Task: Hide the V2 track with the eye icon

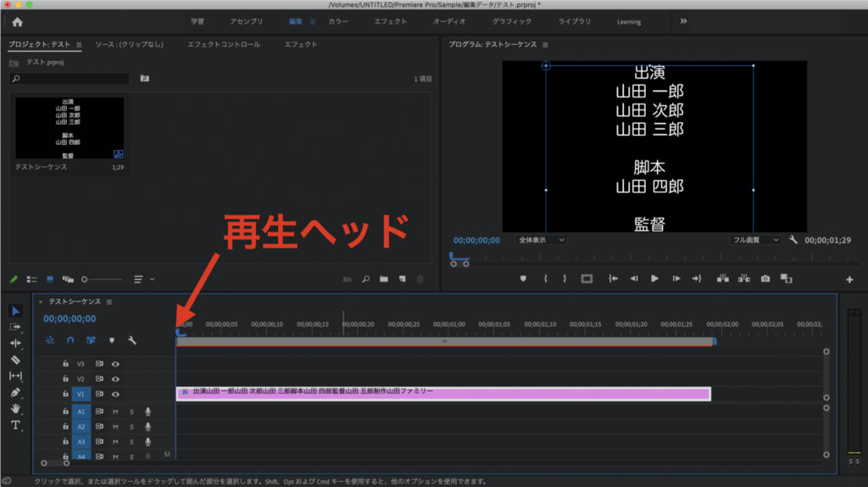Action: [115, 379]
